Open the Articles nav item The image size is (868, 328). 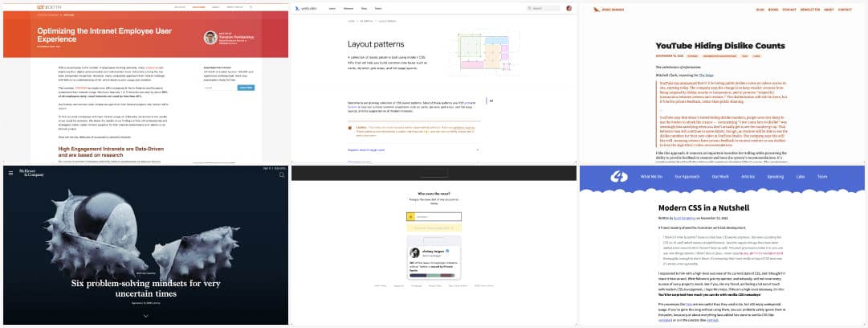click(x=748, y=176)
